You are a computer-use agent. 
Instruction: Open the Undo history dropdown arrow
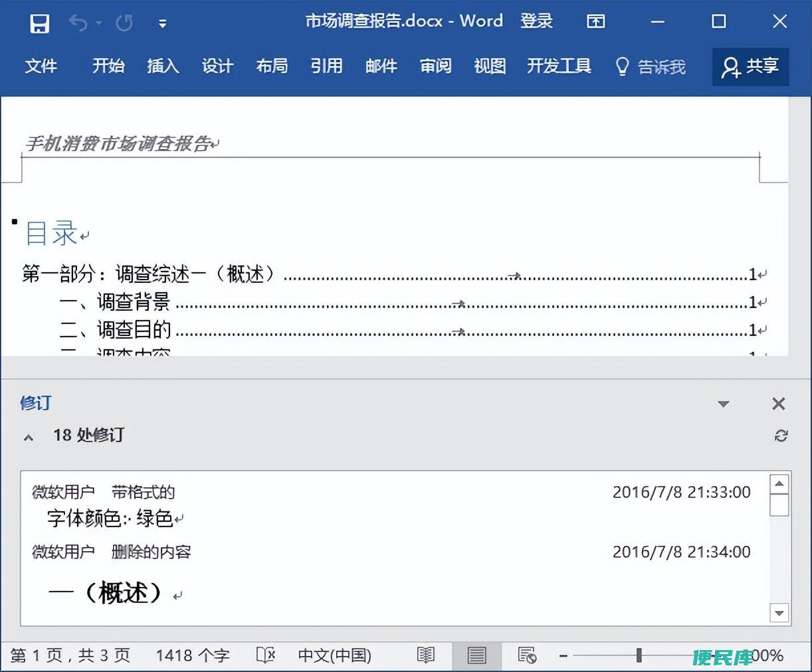[x=99, y=23]
